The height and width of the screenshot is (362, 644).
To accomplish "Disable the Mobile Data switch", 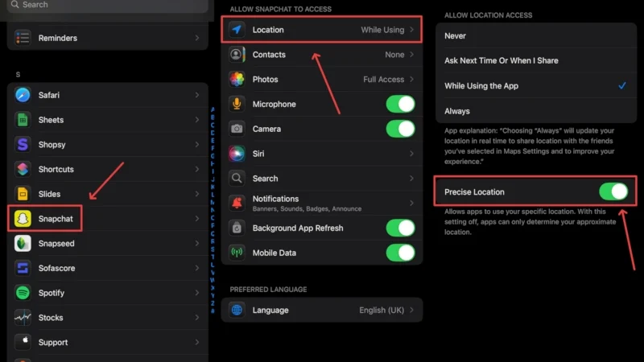I will pyautogui.click(x=400, y=253).
